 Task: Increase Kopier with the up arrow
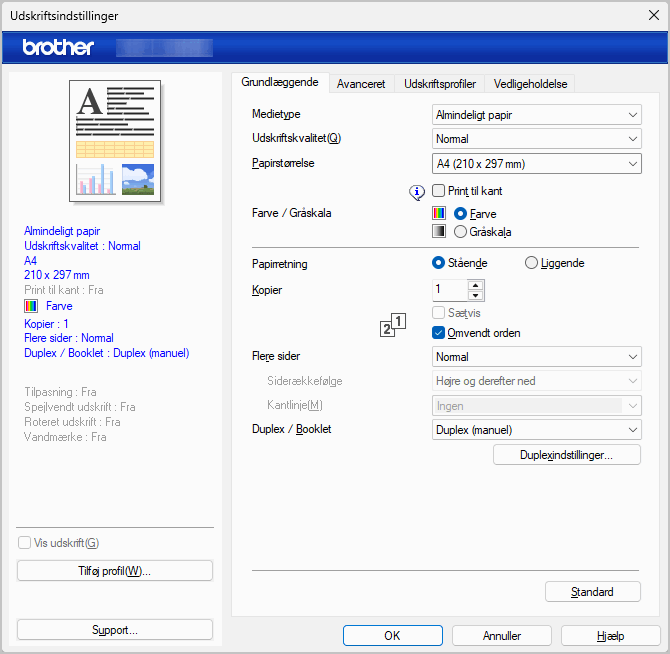(476, 285)
